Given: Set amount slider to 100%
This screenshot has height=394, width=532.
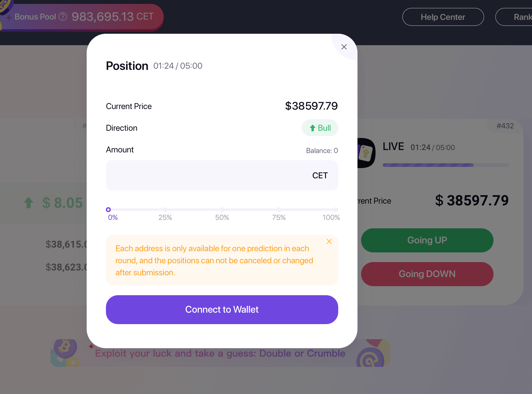Looking at the screenshot, I should pos(336,209).
